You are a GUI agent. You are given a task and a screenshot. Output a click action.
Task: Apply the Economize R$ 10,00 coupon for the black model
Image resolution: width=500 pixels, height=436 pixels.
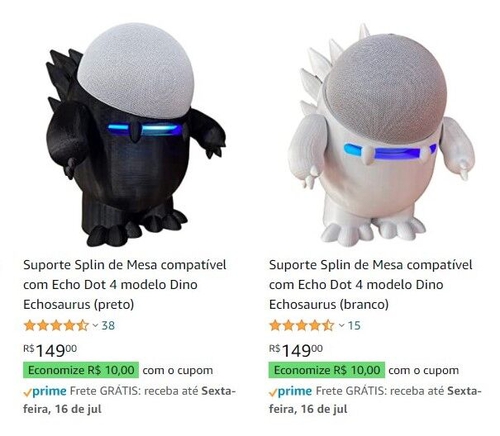pos(81,370)
